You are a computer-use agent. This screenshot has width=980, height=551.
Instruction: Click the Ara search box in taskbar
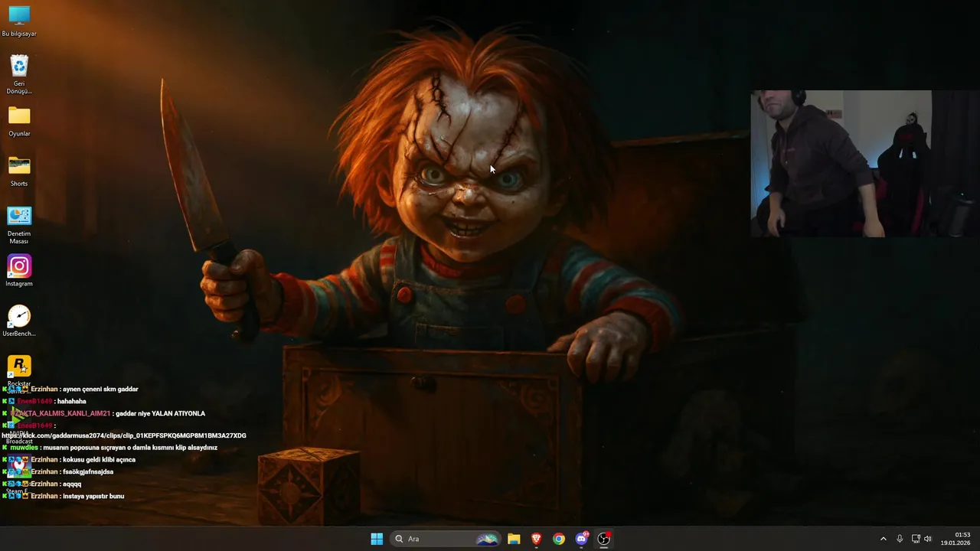coord(445,539)
